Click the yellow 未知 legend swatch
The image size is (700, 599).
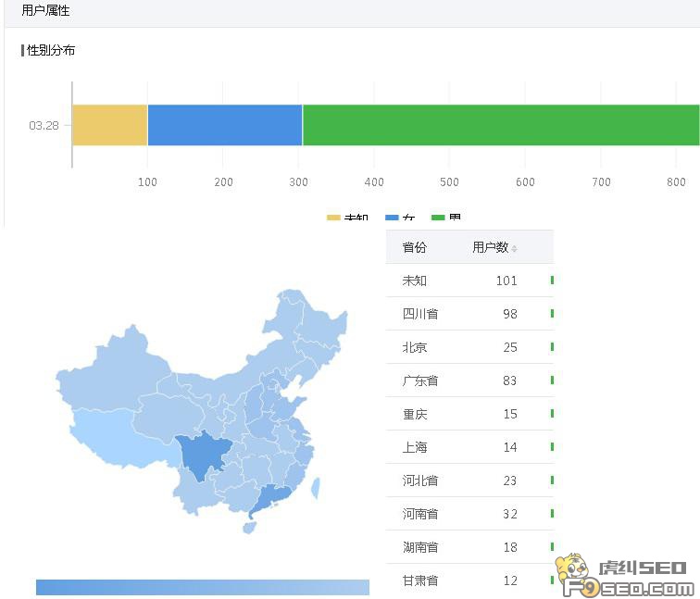333,218
